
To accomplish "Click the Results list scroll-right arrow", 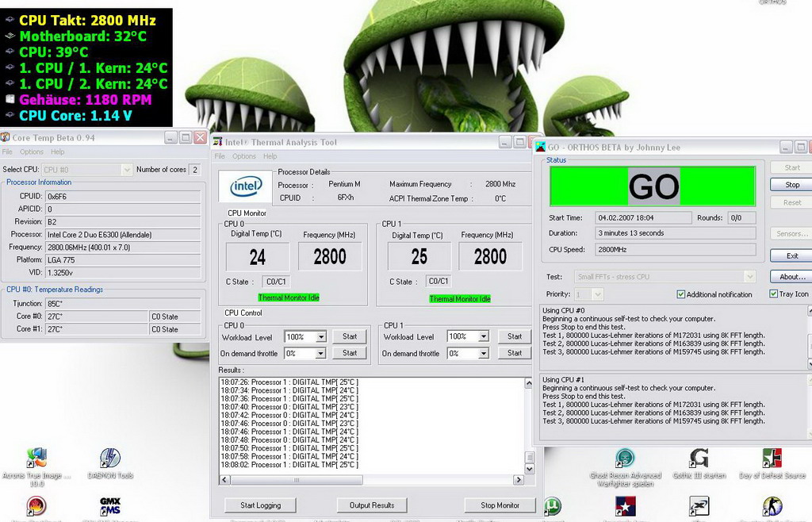I will pos(519,480).
